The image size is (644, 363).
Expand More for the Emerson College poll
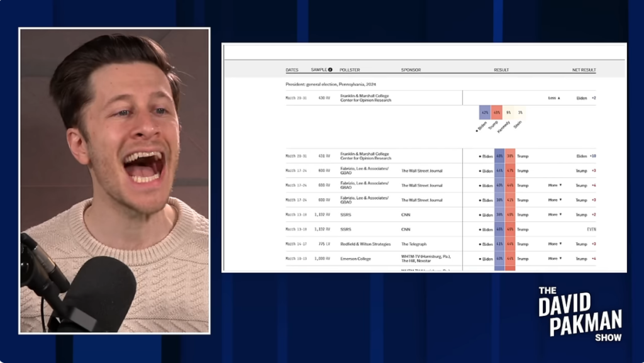[x=555, y=259]
